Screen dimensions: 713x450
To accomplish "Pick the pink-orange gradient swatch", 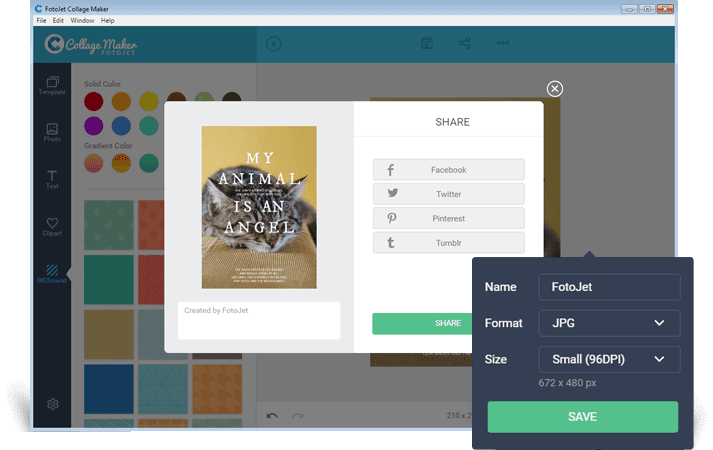I will pos(94,163).
